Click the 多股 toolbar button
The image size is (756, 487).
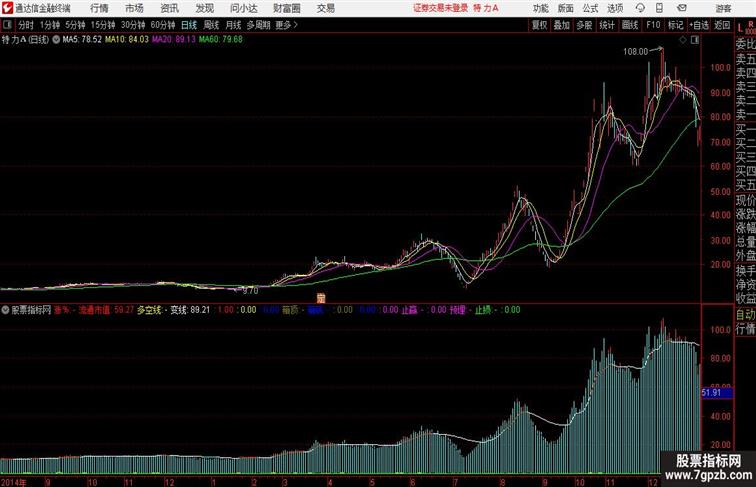(x=584, y=25)
